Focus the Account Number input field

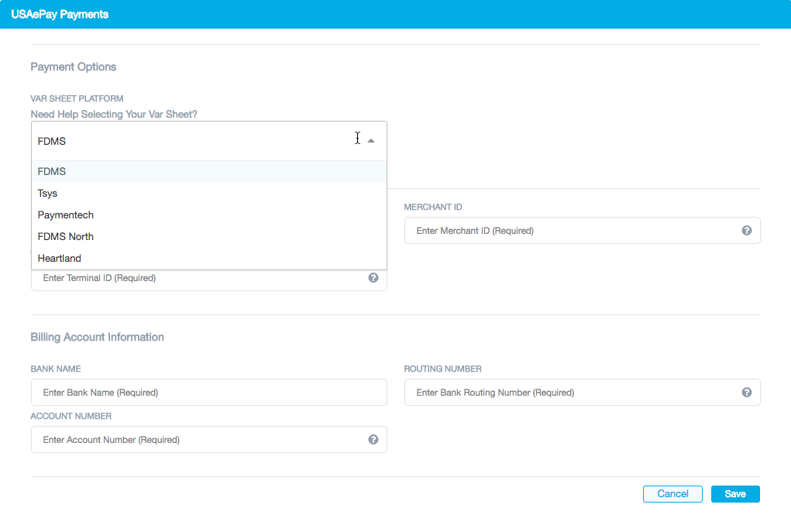[x=209, y=440]
